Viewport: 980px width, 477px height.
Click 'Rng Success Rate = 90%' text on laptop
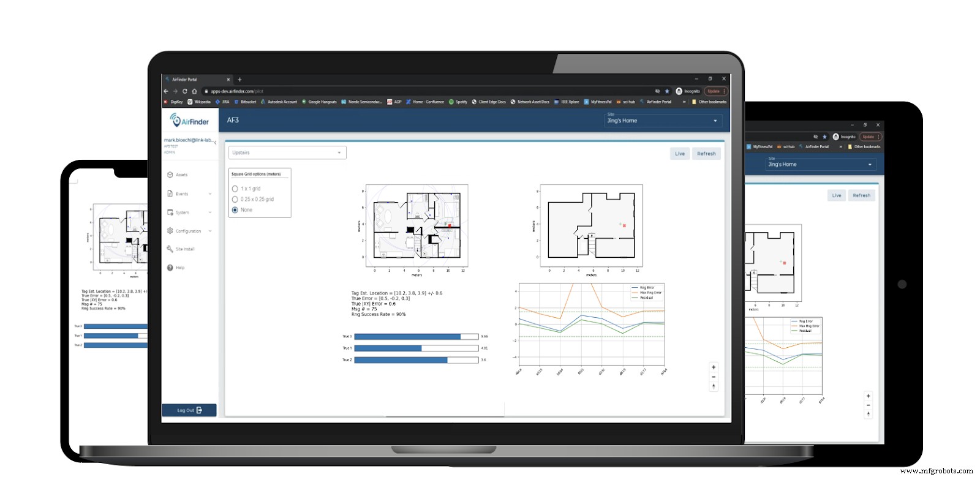(x=379, y=314)
